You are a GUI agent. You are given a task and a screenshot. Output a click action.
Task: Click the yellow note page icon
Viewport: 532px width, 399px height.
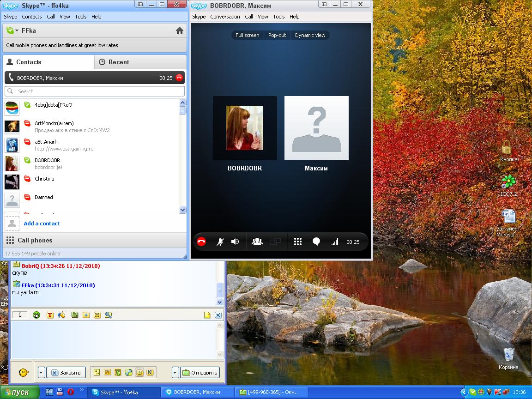click(207, 315)
